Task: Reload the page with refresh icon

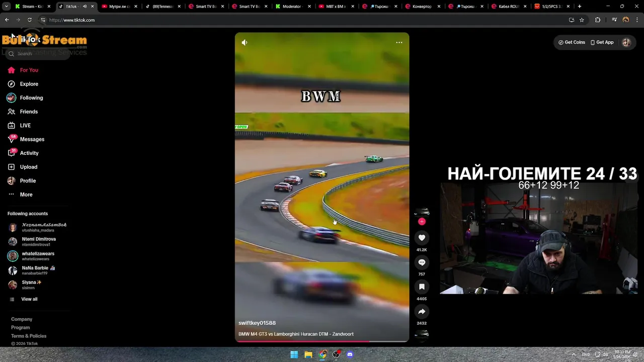Action: coord(30,20)
